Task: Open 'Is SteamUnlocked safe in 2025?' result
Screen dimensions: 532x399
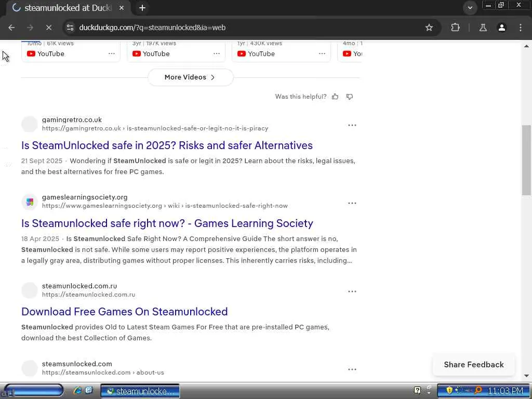Action: point(167,145)
